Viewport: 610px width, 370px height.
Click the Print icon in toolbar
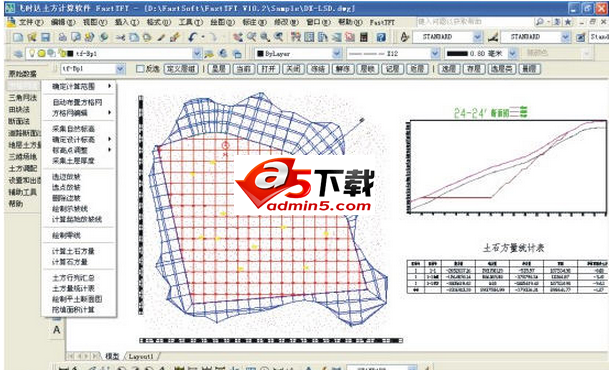click(62, 37)
